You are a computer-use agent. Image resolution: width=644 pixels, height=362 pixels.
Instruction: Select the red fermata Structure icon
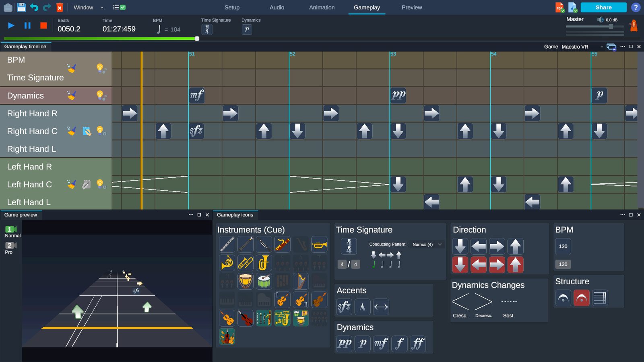pyautogui.click(x=582, y=298)
